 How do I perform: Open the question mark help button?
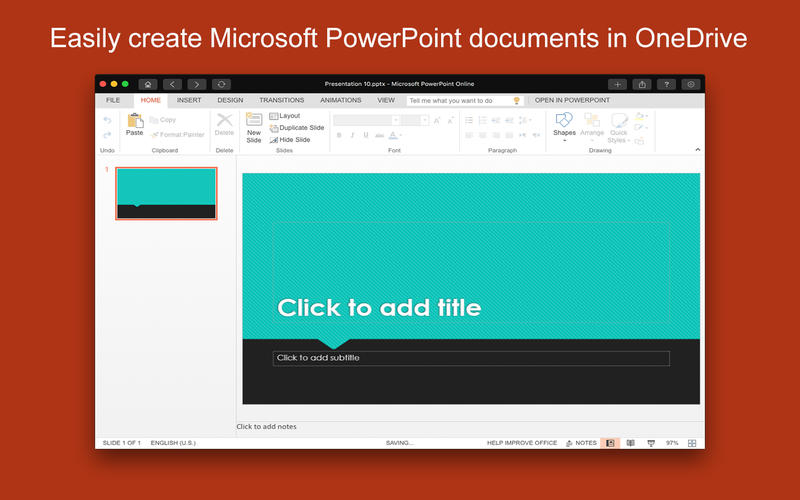coord(666,84)
